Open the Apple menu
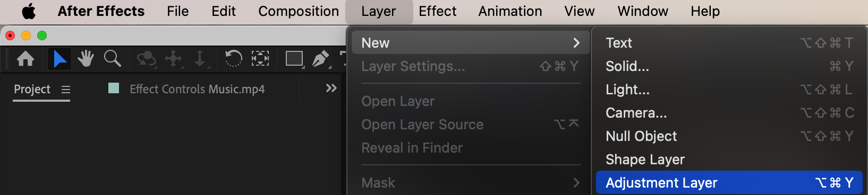 point(29,11)
